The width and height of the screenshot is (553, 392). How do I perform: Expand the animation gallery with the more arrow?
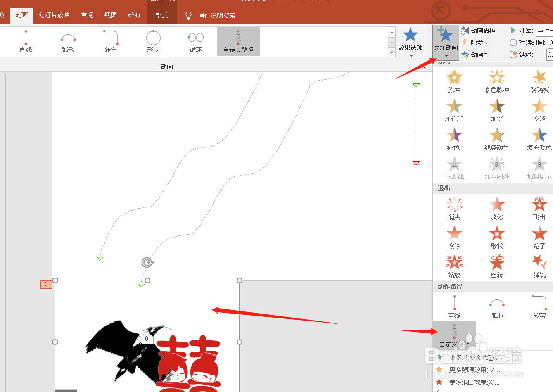click(392, 52)
